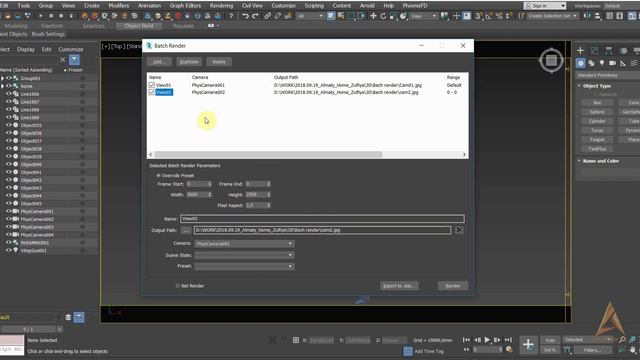Hide VRaySun001 using its eye icon
The height and width of the screenshot is (360, 640).
[9, 251]
